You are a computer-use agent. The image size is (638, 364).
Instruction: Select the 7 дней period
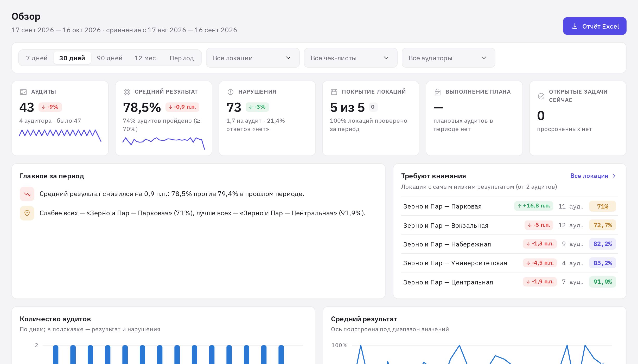coord(37,58)
